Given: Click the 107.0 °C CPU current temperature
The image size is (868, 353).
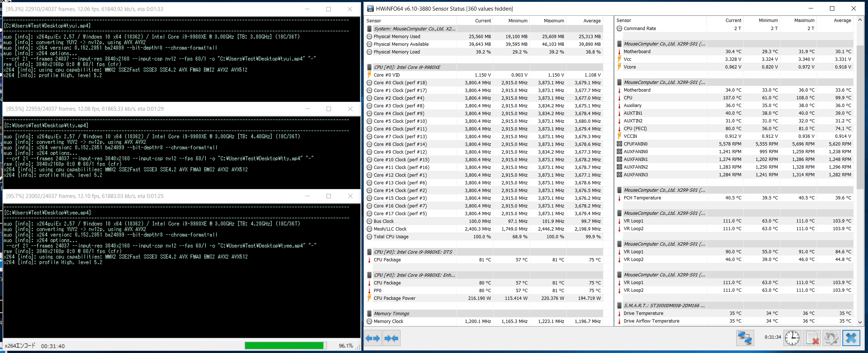Looking at the screenshot, I should (732, 98).
